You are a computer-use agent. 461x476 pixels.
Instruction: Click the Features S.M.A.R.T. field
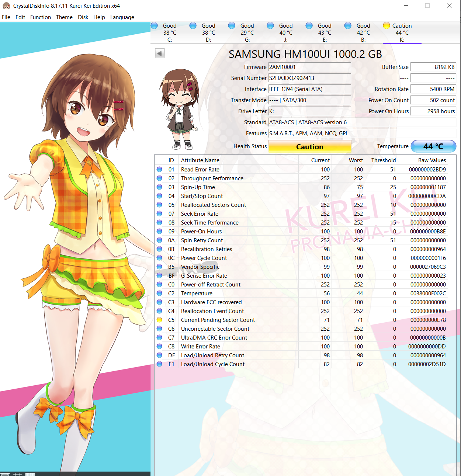(362, 133)
